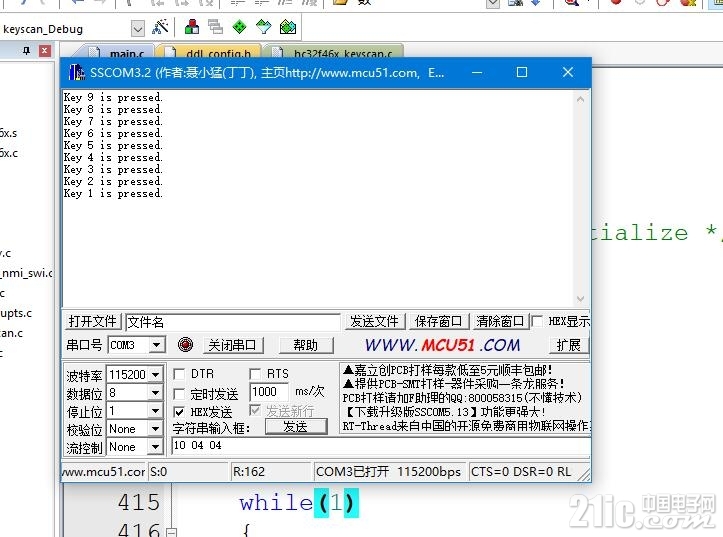The width and height of the screenshot is (723, 537).
Task: Click the COM3已打开 115200bps status entry
Action: tap(389, 472)
